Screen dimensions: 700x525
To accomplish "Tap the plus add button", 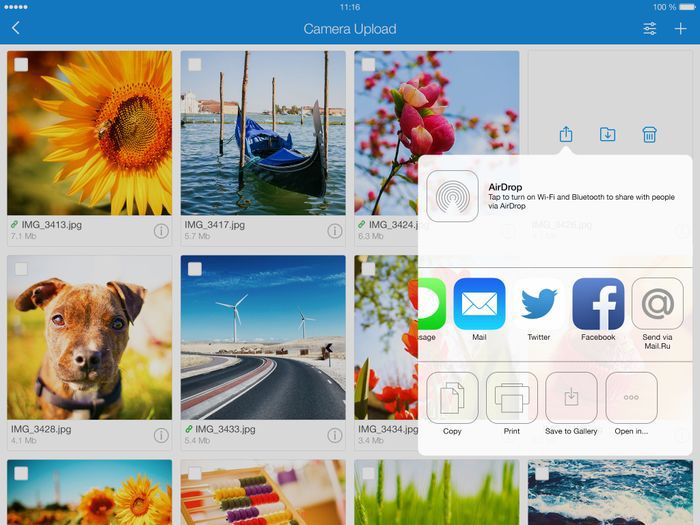I will [680, 29].
